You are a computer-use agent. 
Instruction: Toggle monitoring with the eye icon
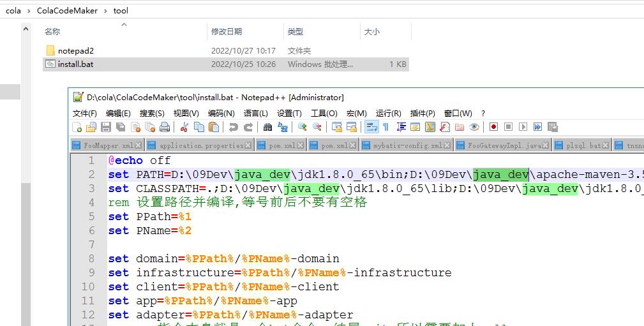pyautogui.click(x=474, y=128)
